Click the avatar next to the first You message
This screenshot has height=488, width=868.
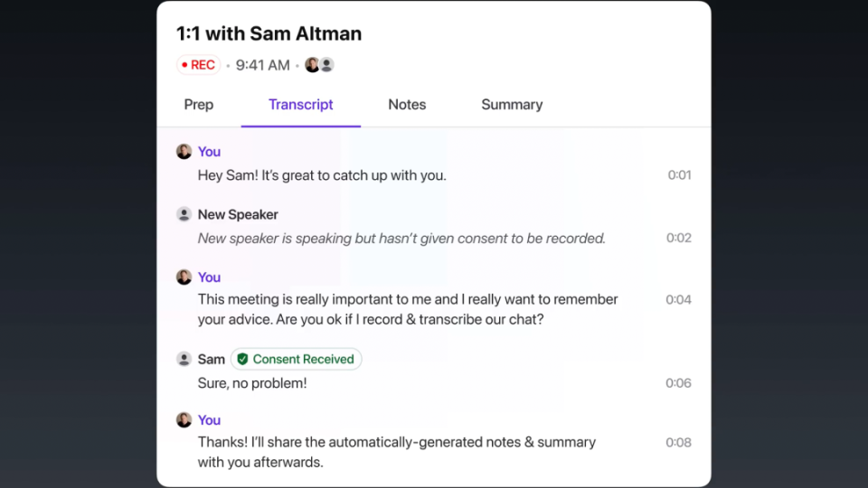pos(184,152)
